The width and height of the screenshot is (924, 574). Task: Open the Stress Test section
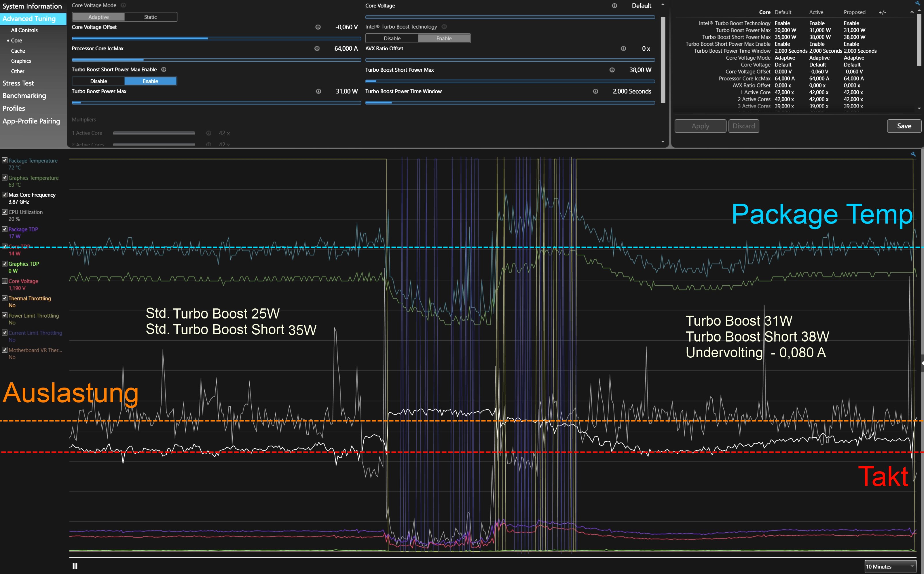point(18,83)
